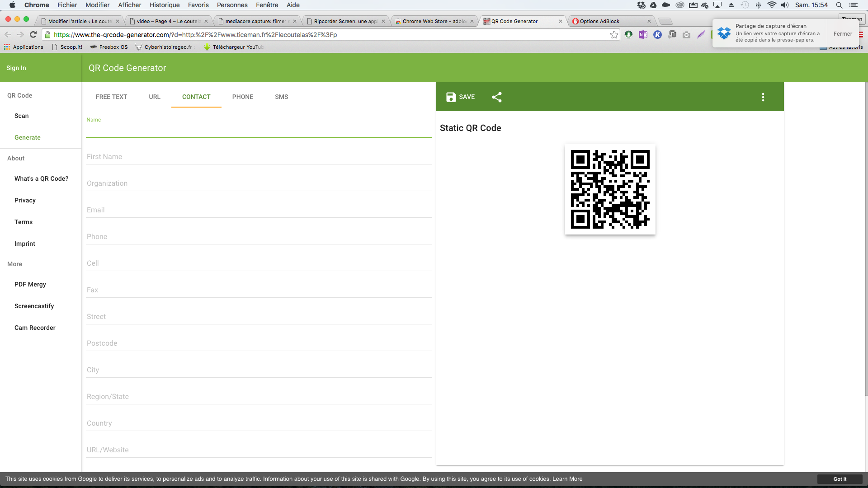Open the Applications bookmarks grid icon
This screenshot has width=868, height=488.
[7, 47]
